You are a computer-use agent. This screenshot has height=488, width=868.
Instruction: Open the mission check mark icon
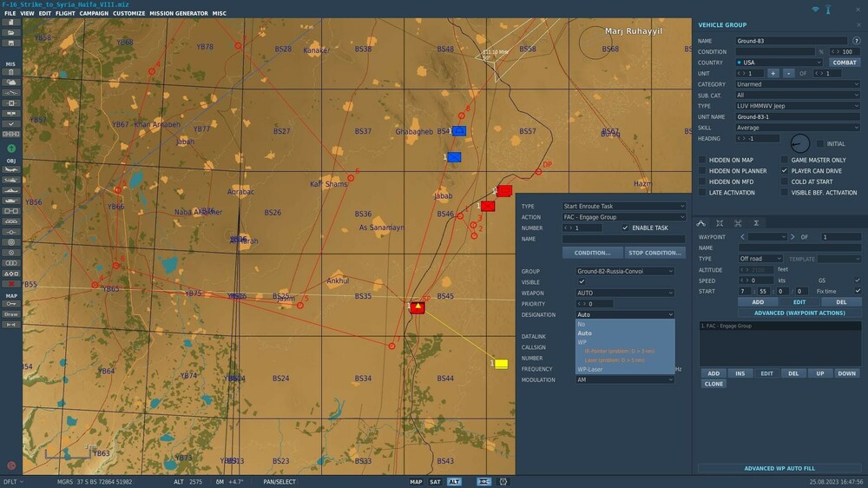click(x=10, y=124)
